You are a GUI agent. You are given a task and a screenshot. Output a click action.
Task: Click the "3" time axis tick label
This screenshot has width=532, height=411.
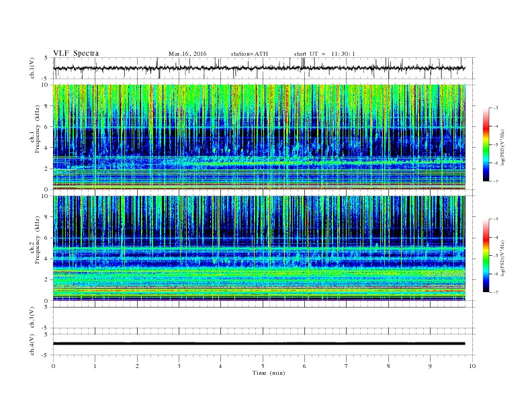(179, 366)
